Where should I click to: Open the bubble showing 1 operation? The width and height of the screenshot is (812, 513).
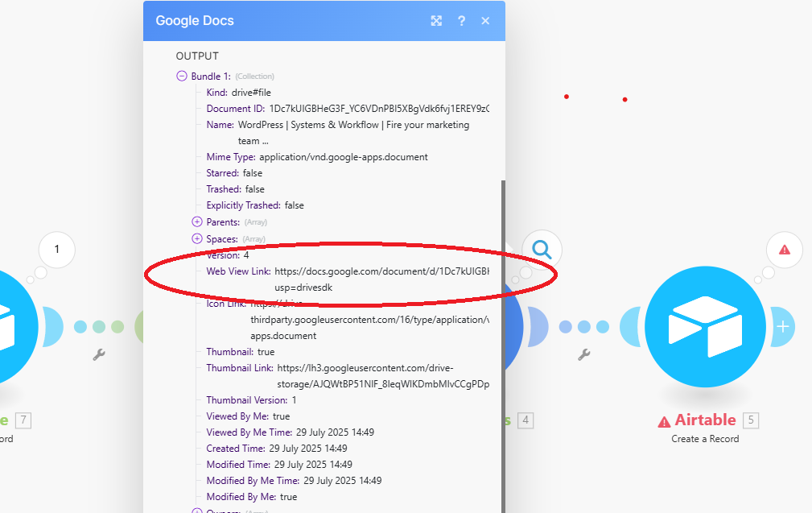coord(57,250)
